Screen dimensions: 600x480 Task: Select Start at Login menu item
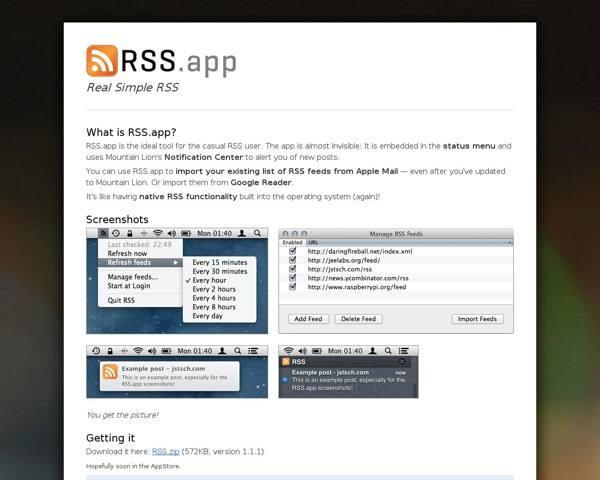coord(130,286)
